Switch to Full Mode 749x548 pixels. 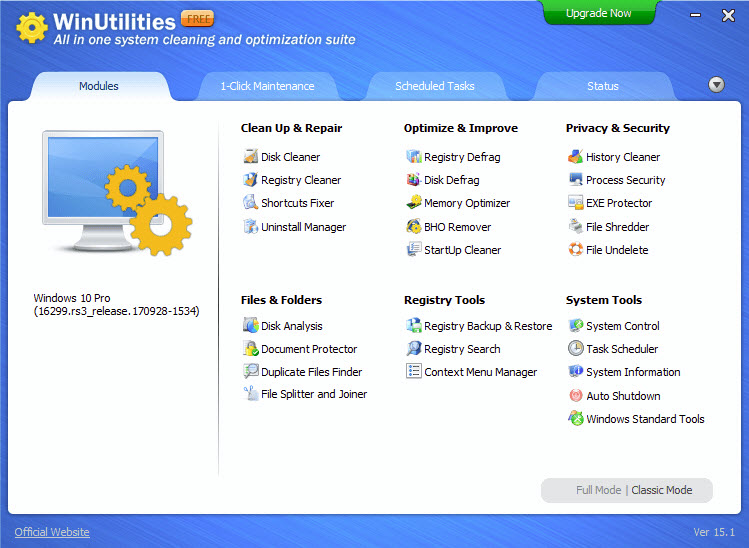tap(599, 490)
